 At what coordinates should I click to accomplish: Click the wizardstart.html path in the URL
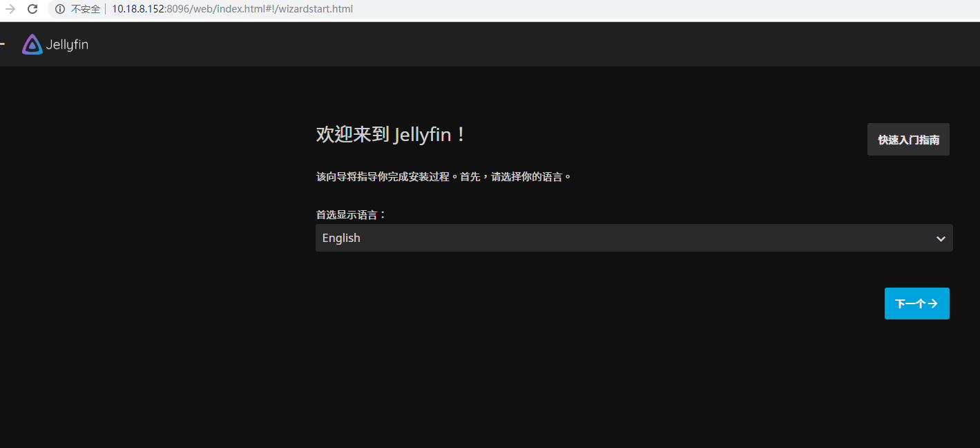coord(316,9)
